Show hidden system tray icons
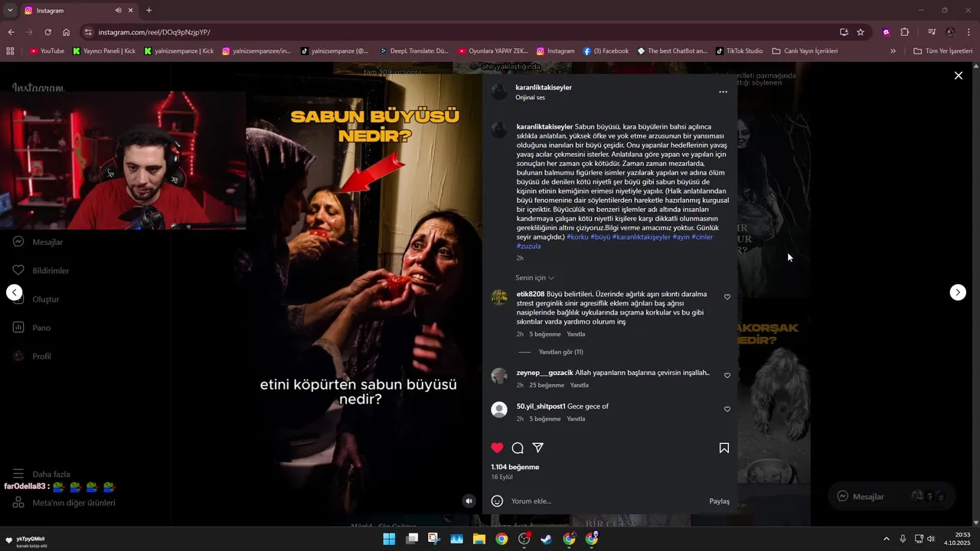980x551 pixels. click(887, 539)
